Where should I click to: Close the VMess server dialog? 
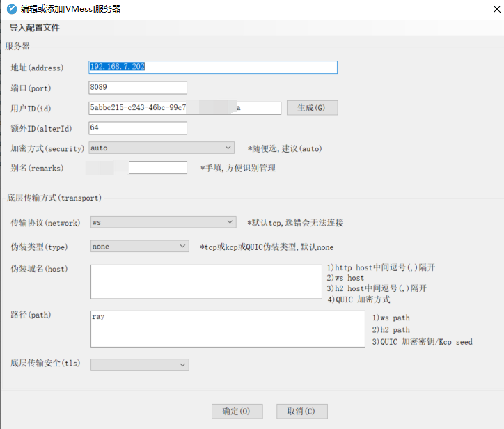[x=496, y=9]
